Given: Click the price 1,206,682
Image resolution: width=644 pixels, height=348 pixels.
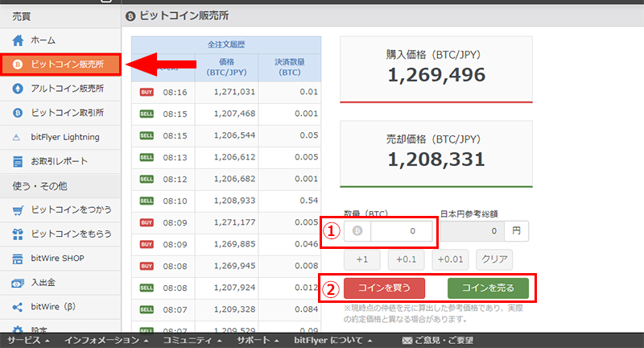Looking at the screenshot, I should tap(234, 179).
